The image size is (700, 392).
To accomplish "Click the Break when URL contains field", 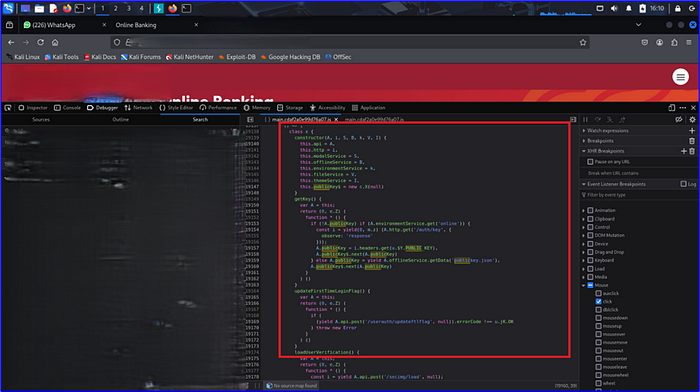I will pyautogui.click(x=639, y=173).
